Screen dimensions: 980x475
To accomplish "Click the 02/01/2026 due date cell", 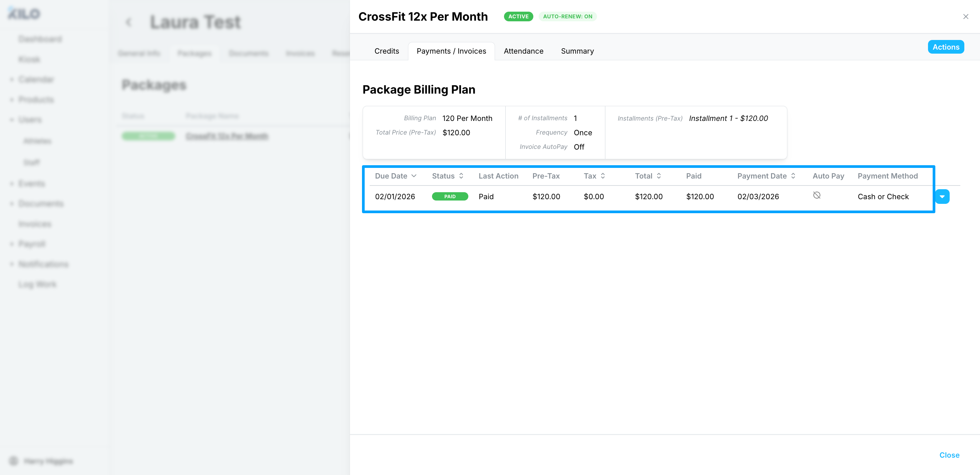I will coord(395,197).
